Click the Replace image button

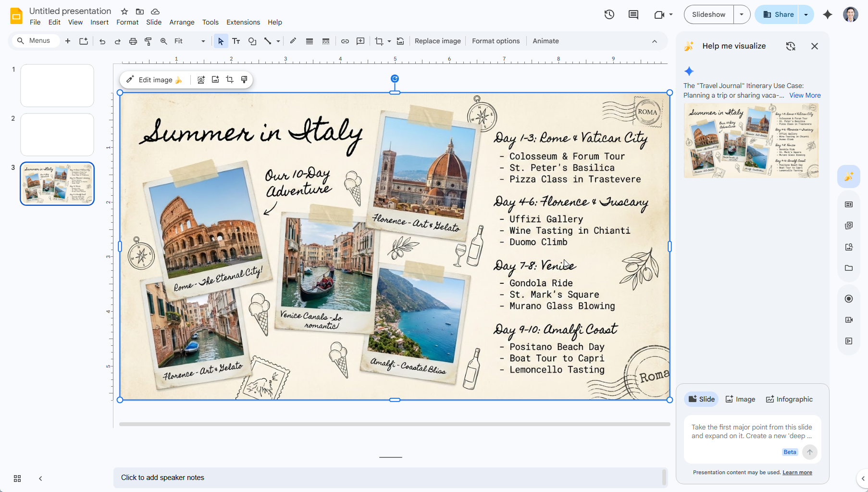pyautogui.click(x=437, y=41)
